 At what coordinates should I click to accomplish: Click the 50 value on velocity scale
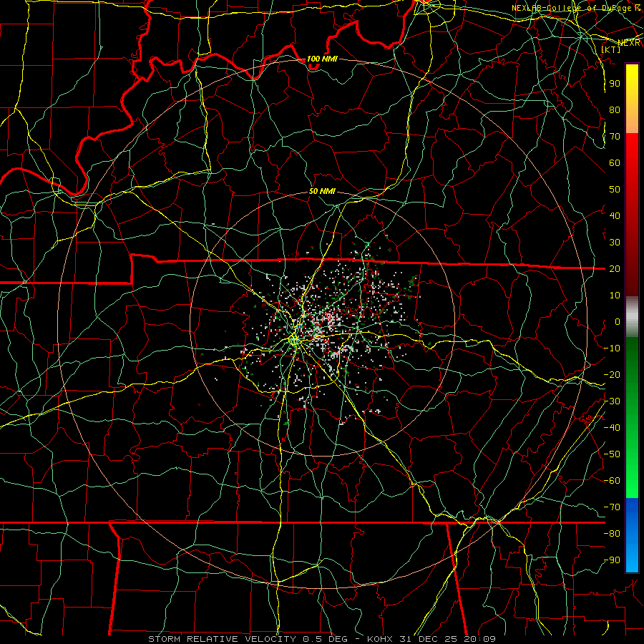[615, 190]
